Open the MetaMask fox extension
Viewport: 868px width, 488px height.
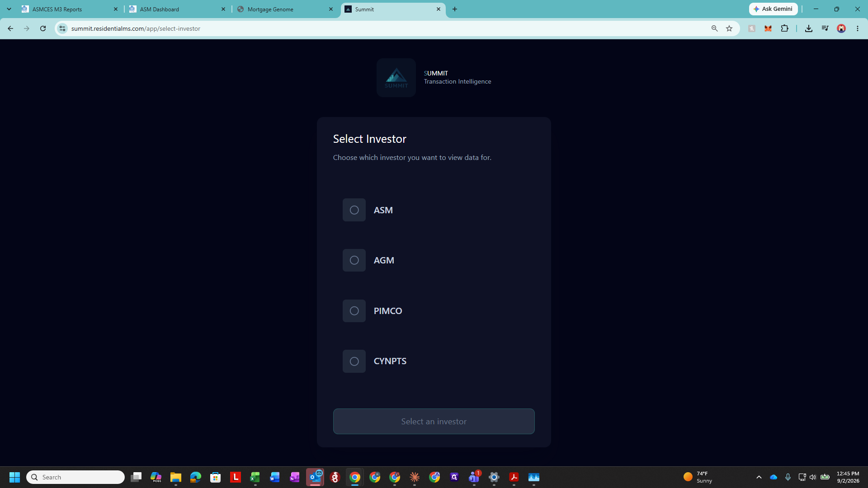point(768,28)
